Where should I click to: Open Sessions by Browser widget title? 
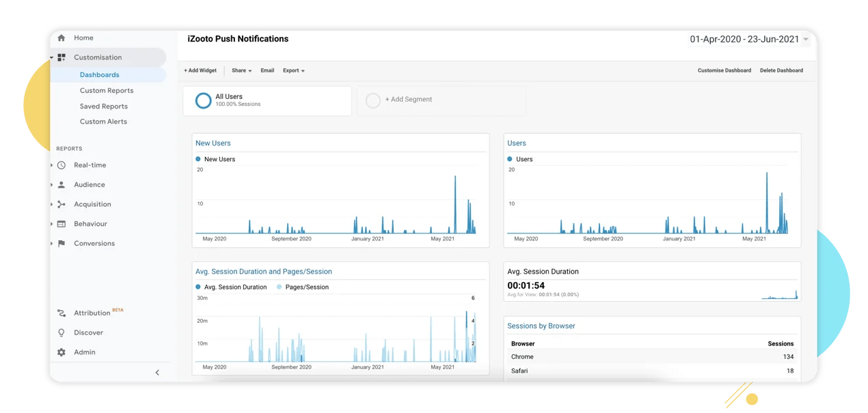point(541,326)
